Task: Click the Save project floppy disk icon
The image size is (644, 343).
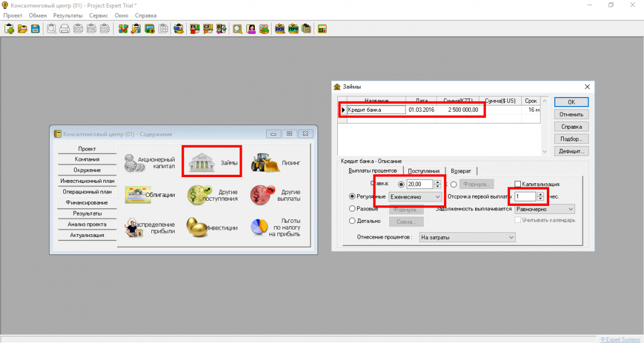Action: click(35, 29)
